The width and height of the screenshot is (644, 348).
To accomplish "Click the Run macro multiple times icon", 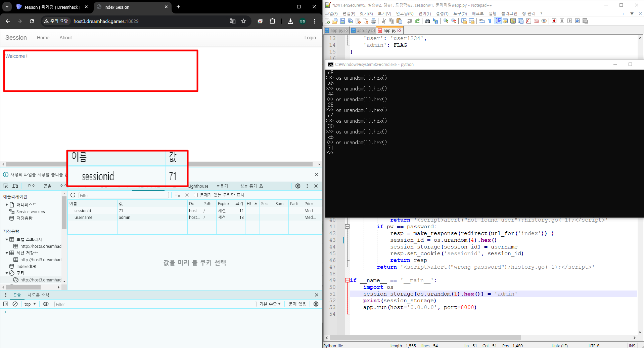I will click(578, 21).
